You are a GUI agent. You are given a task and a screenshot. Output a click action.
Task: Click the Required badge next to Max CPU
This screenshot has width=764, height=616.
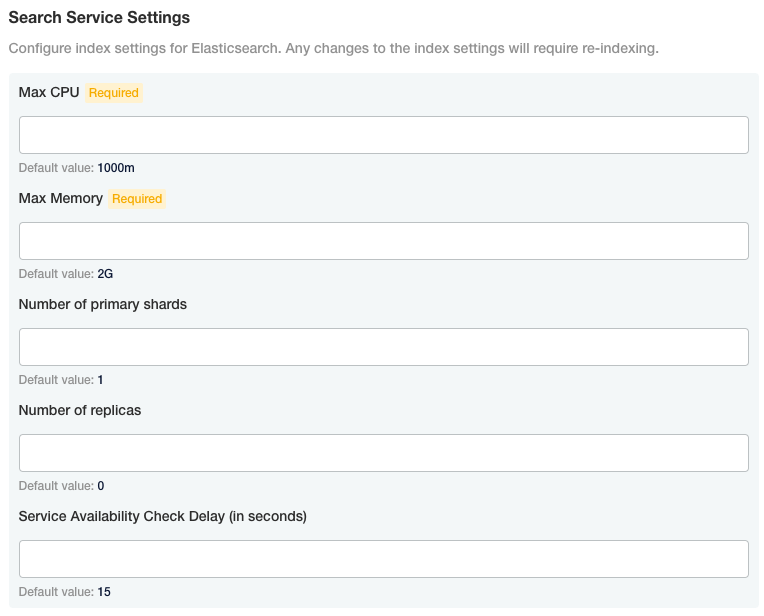[x=114, y=93]
